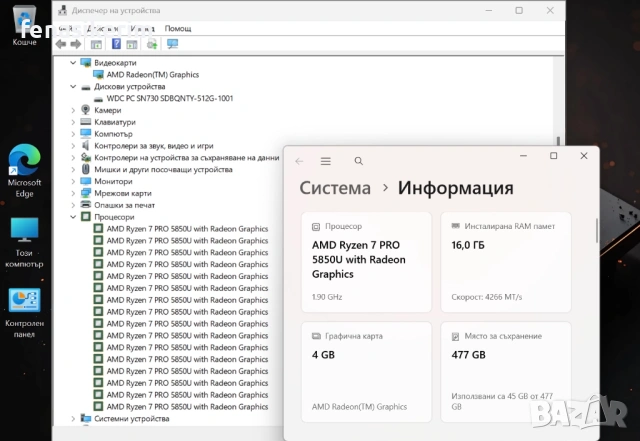
Task: Click the WDC PC SN730 drive icon
Action: 98,98
